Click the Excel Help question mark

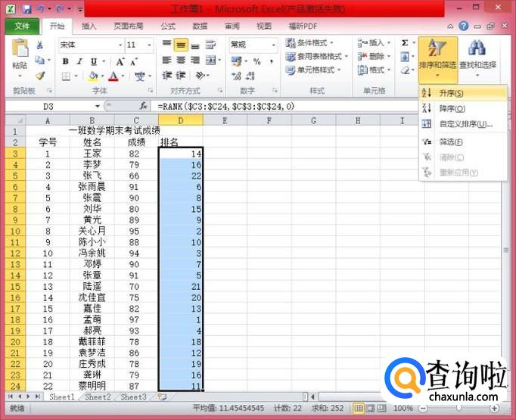click(464, 26)
